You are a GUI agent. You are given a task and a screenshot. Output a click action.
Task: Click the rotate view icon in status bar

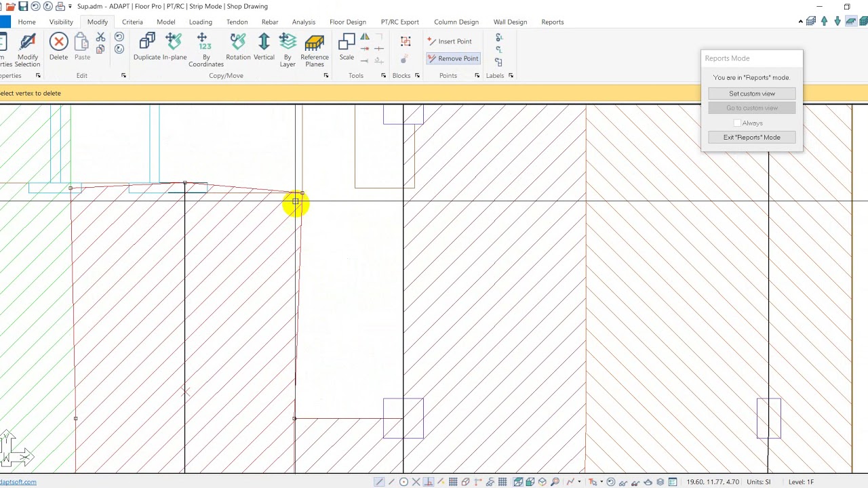point(611,482)
